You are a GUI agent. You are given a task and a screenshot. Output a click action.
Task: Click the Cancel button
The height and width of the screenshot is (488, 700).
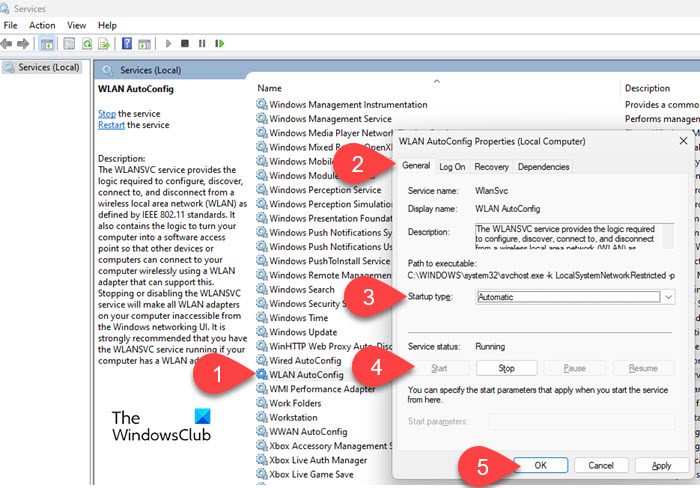point(601,465)
